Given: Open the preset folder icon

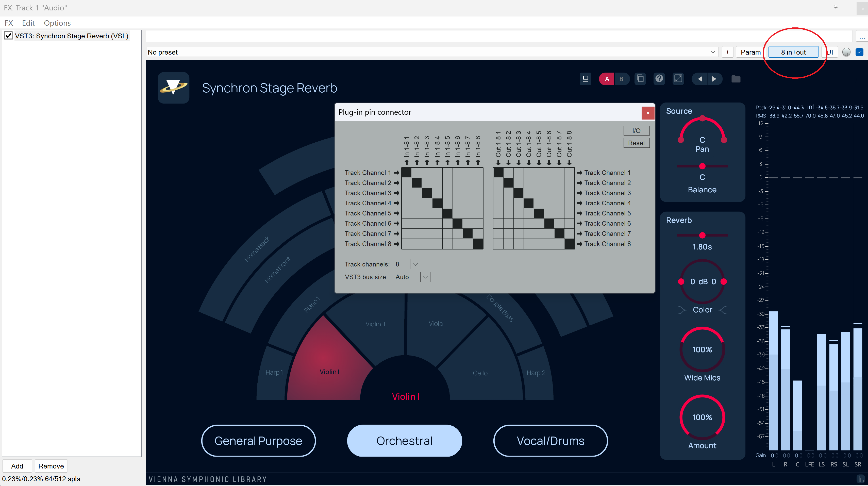Looking at the screenshot, I should (x=736, y=79).
